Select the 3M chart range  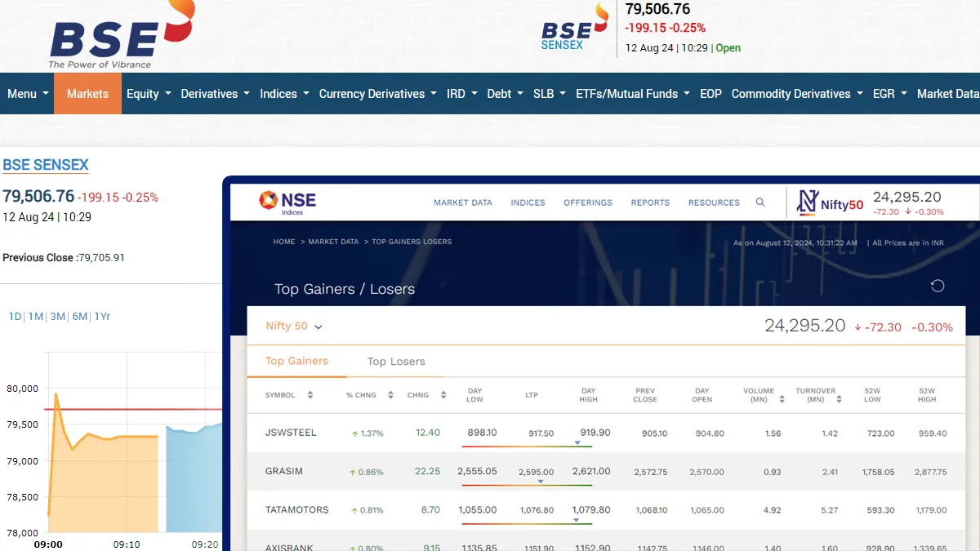(58, 317)
